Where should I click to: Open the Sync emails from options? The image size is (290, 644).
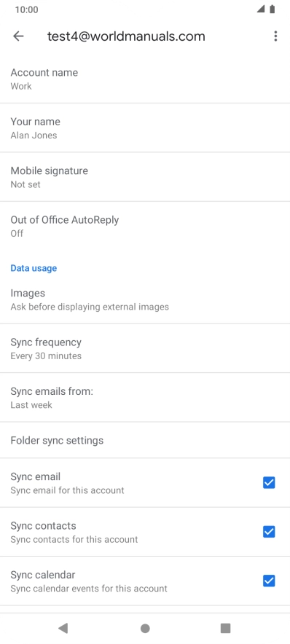145,398
